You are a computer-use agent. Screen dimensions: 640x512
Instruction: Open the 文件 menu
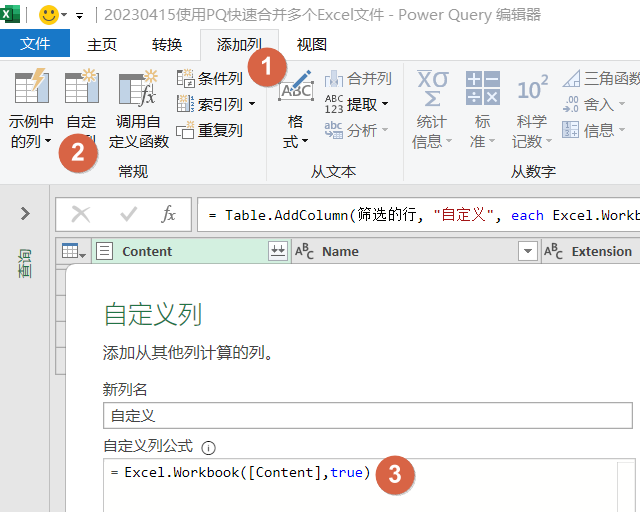[x=35, y=43]
